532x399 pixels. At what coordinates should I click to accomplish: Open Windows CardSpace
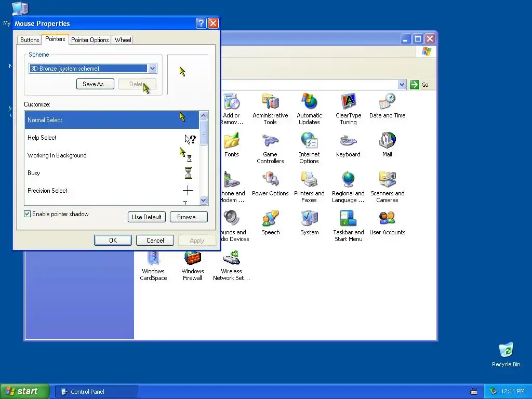click(153, 267)
